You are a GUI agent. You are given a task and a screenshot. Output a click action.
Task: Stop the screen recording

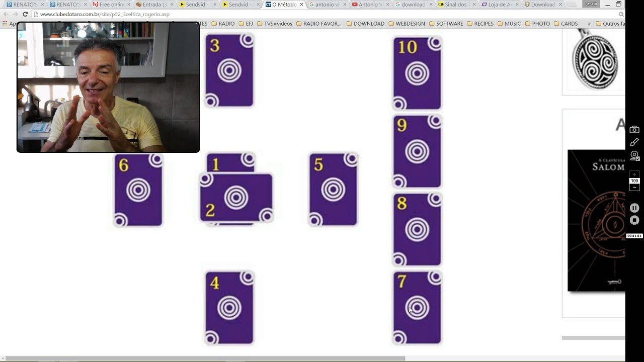click(634, 220)
